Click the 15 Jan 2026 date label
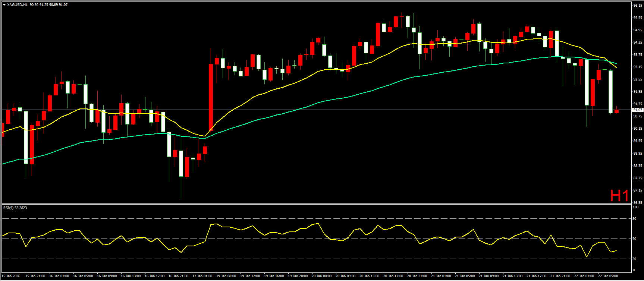The image size is (644, 281). (11, 276)
